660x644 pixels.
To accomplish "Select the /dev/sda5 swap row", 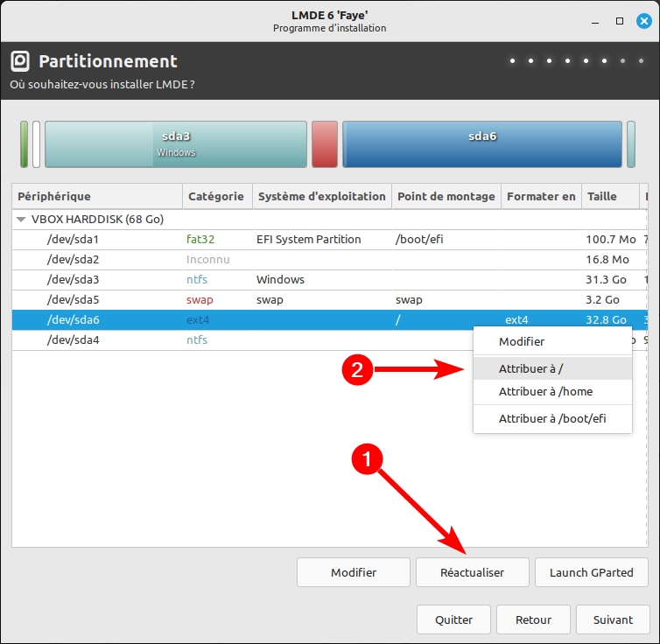I will (74, 299).
